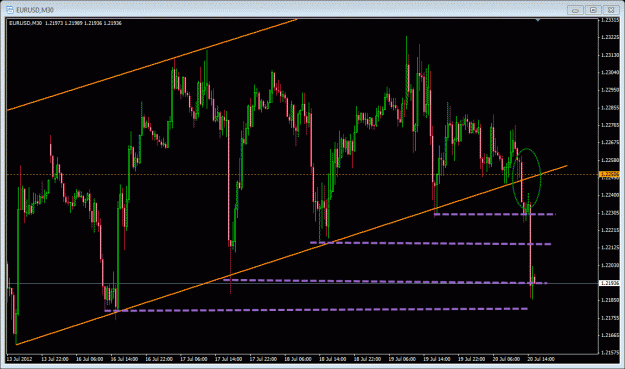Click the 1.22950 price scale label
The width and height of the screenshot is (625, 369).
[610, 90]
